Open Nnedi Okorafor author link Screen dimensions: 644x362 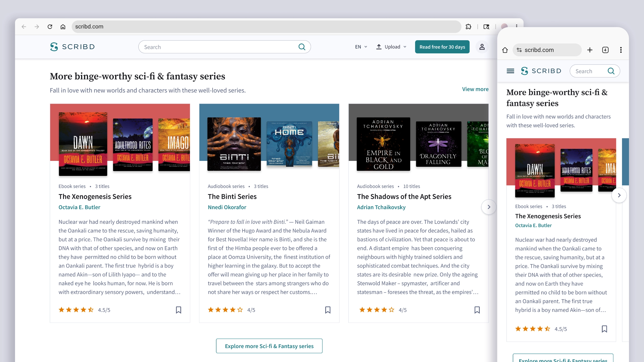tap(227, 207)
